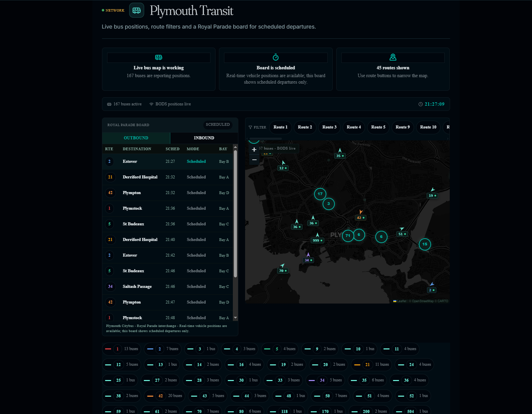Image resolution: width=532 pixels, height=414 pixels.
Task: Toggle the route 48 chip showing 1 bus
Action: [290, 396]
